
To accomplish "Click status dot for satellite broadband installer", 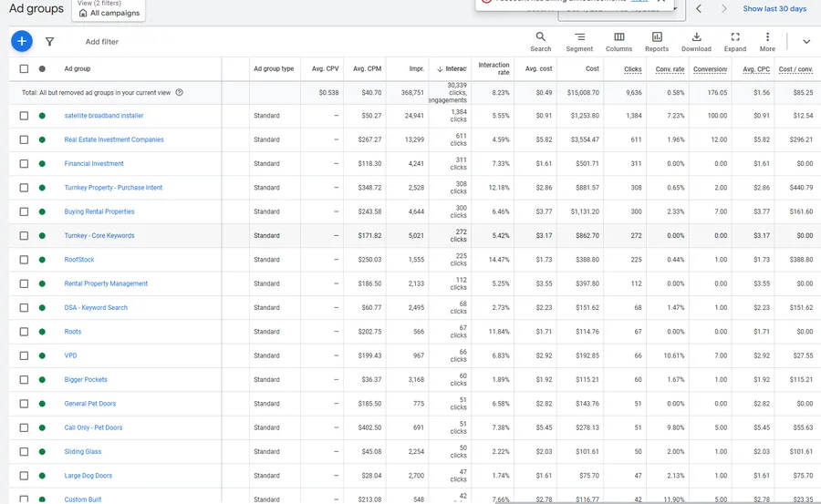I will (x=42, y=116).
